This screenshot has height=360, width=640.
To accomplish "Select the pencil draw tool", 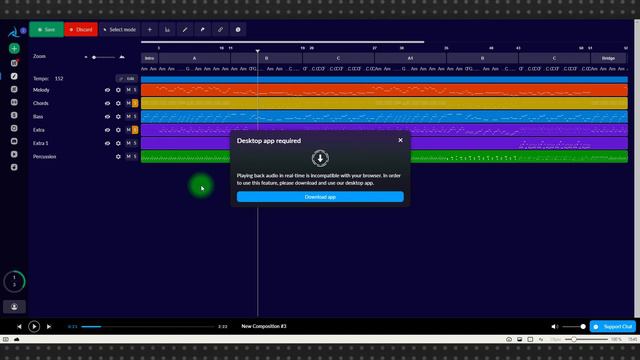I will tap(185, 29).
